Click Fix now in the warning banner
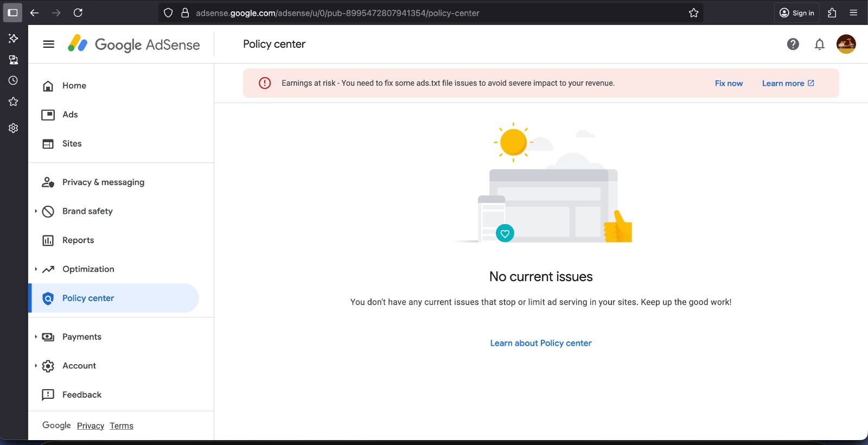Screen dimensions: 868x445 click(x=729, y=84)
